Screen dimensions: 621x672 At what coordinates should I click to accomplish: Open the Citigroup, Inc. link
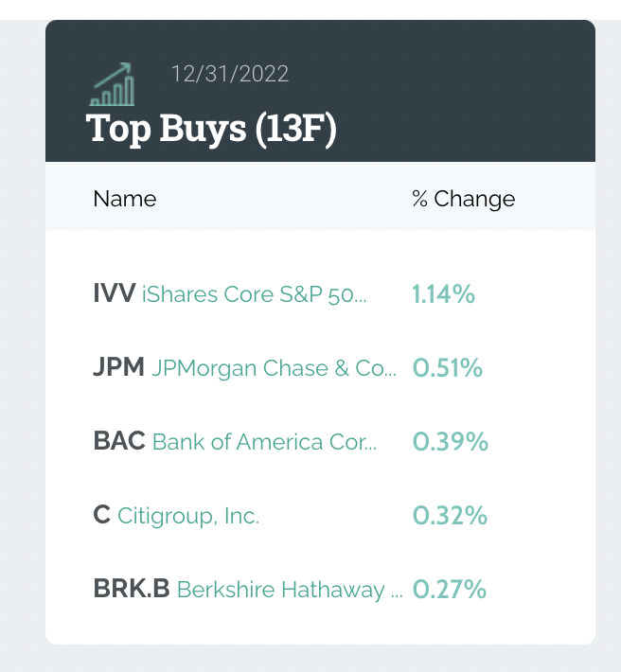point(188,516)
